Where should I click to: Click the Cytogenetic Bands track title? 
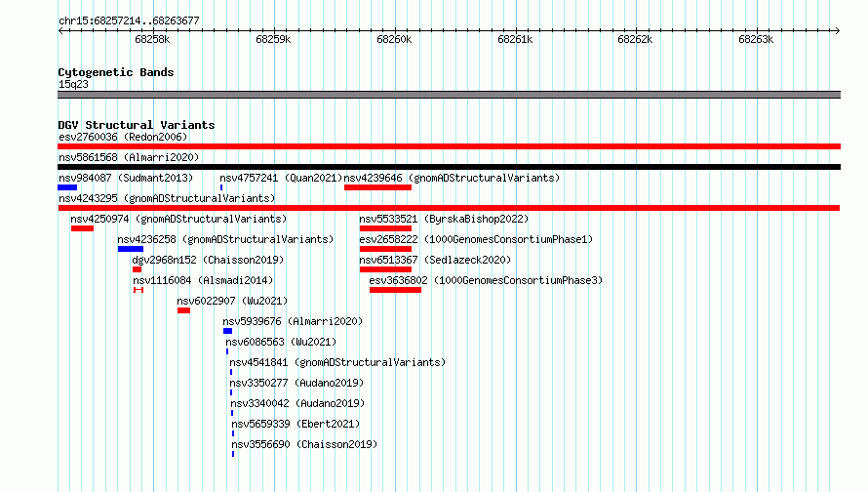(x=116, y=72)
